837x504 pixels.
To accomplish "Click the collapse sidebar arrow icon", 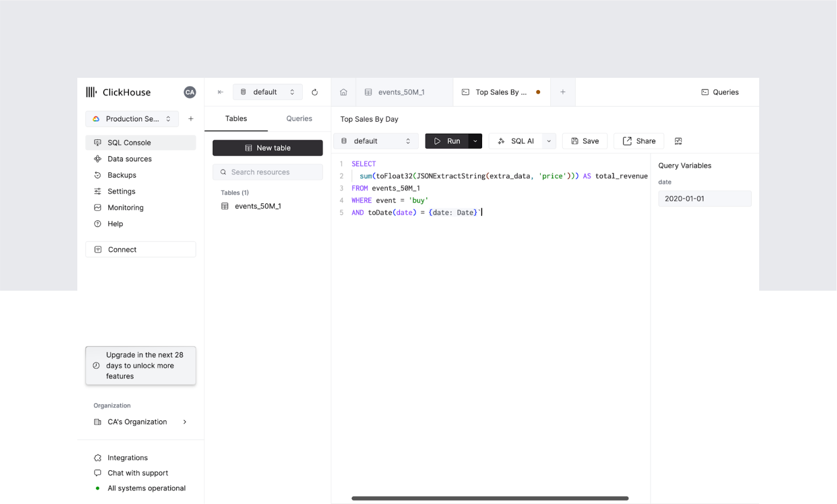I will (x=220, y=92).
